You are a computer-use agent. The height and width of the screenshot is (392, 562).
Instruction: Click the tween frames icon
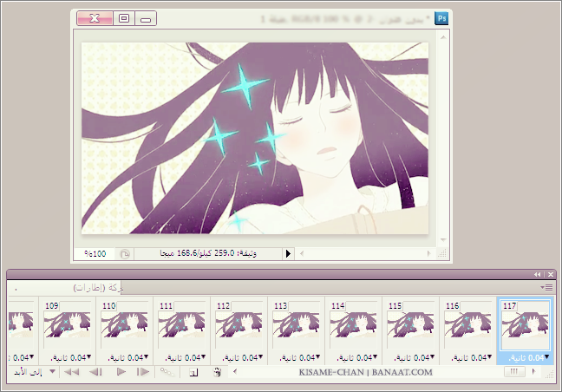pos(167,371)
